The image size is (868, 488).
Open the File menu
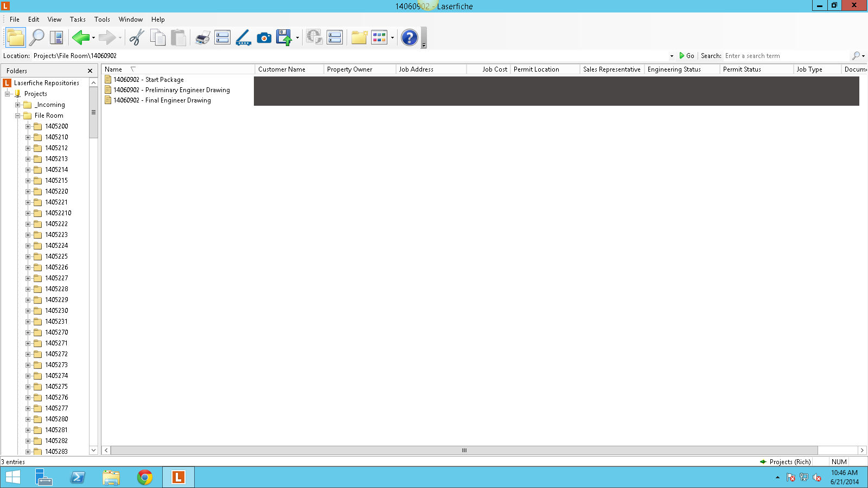[15, 20]
